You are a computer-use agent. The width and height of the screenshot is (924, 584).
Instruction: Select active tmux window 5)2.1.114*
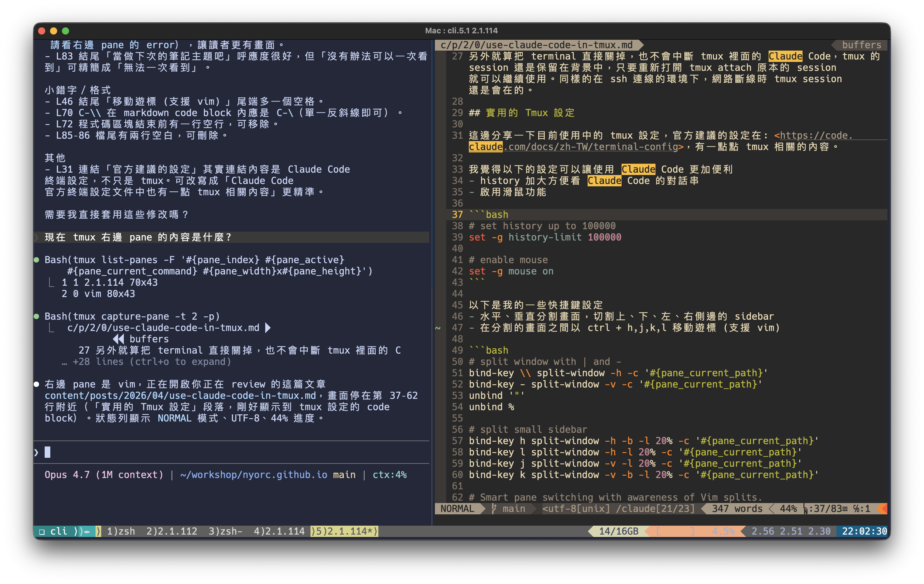pyautogui.click(x=345, y=531)
